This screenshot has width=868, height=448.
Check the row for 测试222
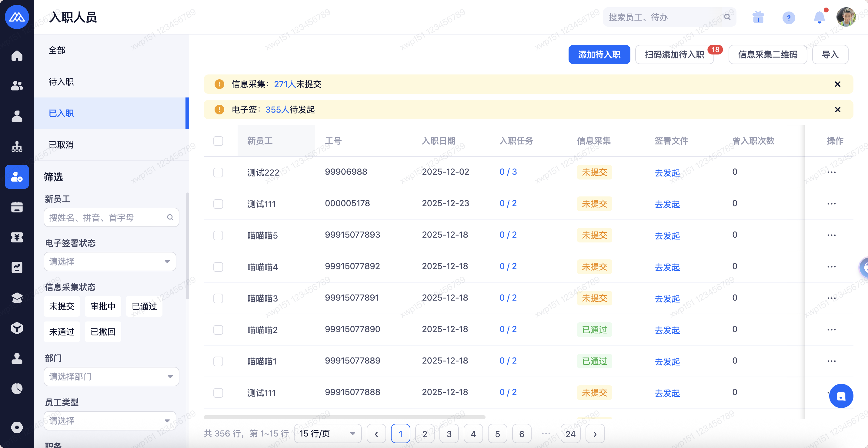point(218,172)
